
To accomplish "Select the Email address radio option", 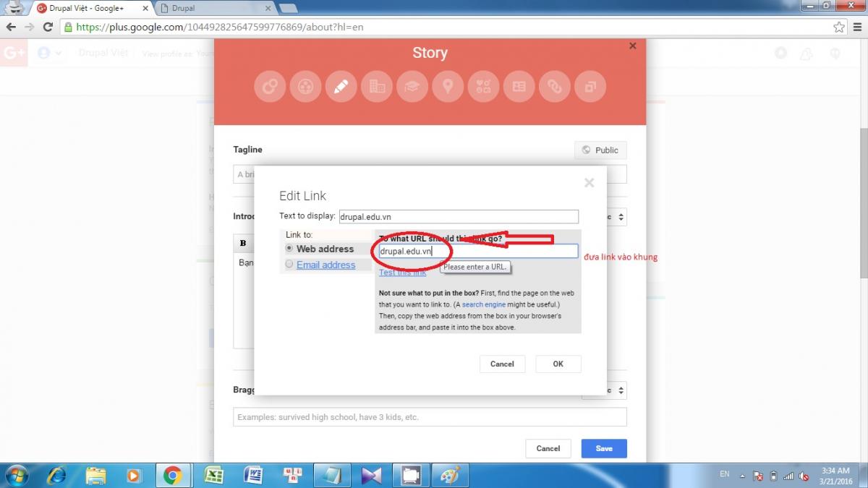I will point(290,265).
